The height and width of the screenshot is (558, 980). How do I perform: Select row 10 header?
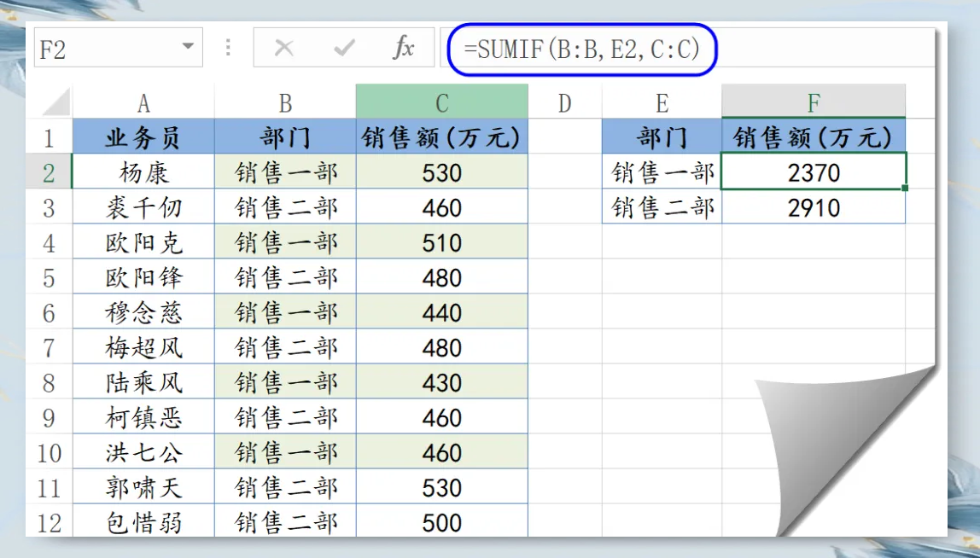(49, 451)
